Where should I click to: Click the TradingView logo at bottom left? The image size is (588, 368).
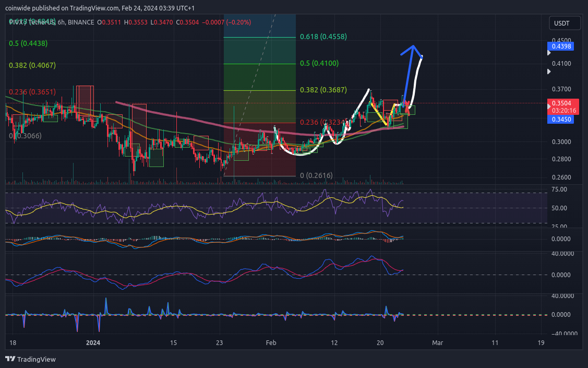[x=30, y=359]
